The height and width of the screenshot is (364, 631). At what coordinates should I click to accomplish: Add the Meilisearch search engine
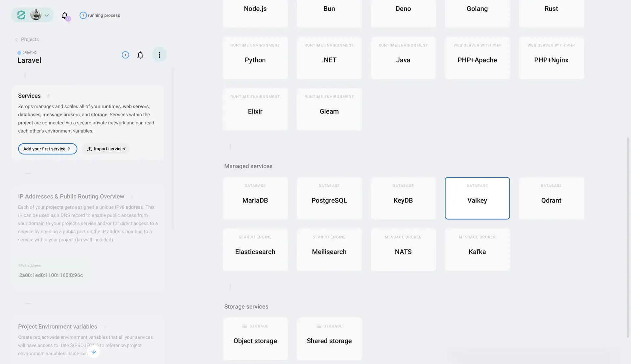tap(329, 249)
